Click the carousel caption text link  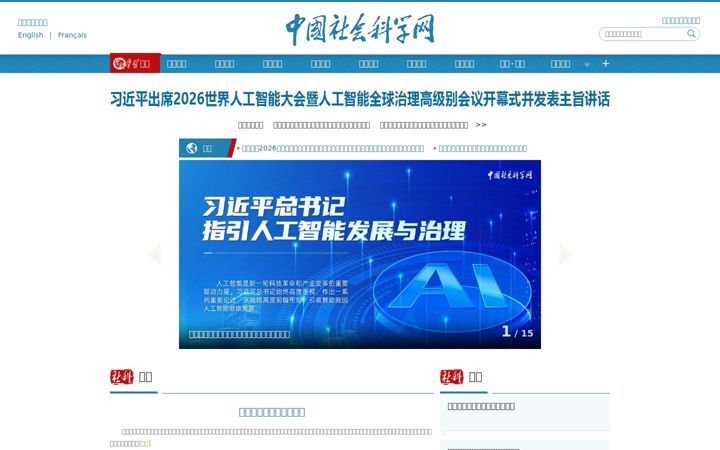pyautogui.click(x=239, y=334)
